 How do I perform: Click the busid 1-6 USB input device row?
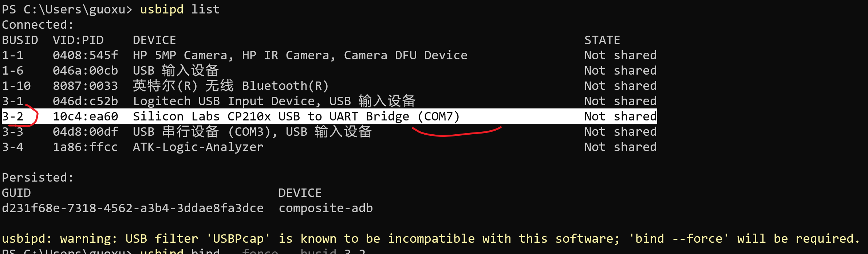pos(330,71)
